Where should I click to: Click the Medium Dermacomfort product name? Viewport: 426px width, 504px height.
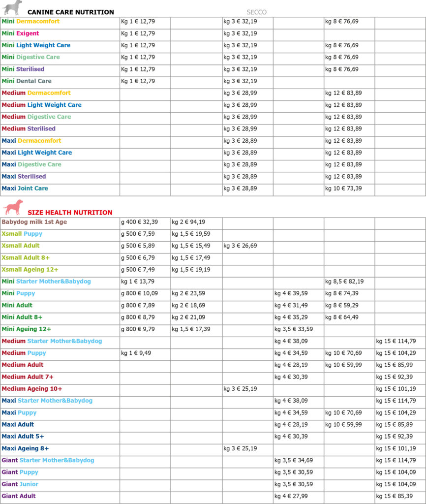(x=36, y=93)
